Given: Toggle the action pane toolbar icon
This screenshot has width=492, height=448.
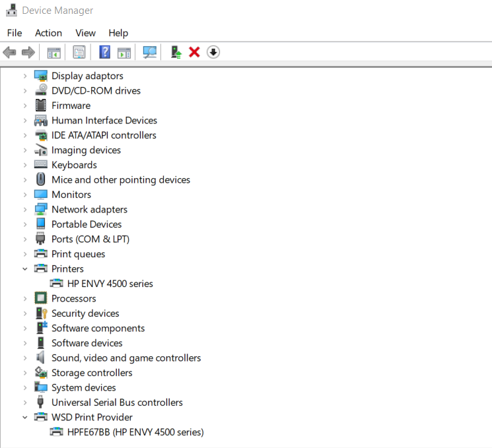Looking at the screenshot, I should pyautogui.click(x=124, y=52).
